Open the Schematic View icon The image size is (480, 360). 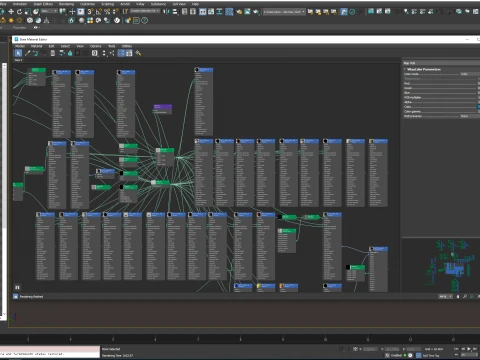[x=219, y=12]
